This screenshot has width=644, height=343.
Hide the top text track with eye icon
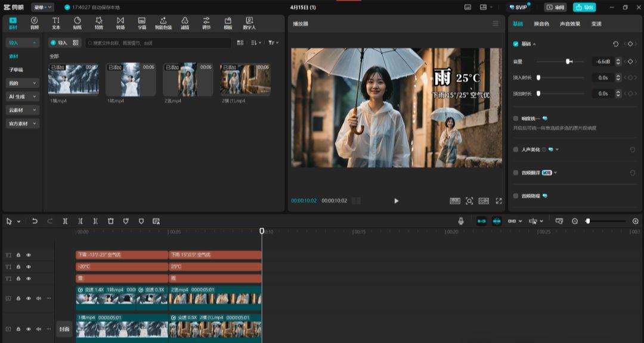coord(28,255)
